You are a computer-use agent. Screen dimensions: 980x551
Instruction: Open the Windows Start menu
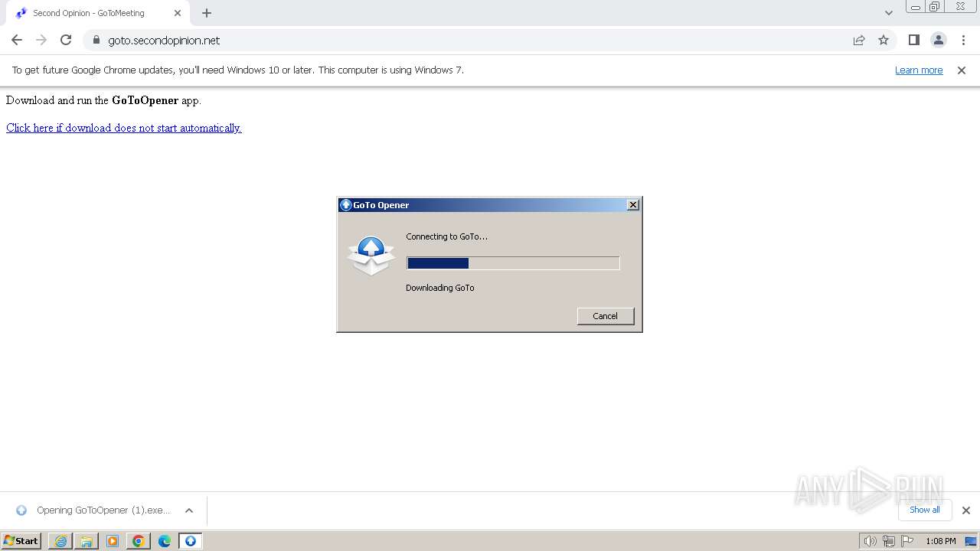[x=21, y=541]
